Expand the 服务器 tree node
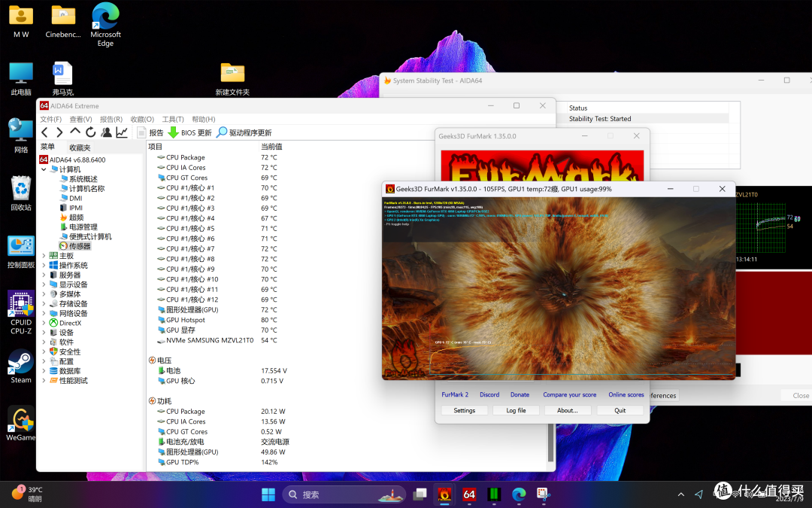This screenshot has width=812, height=508. [x=44, y=275]
